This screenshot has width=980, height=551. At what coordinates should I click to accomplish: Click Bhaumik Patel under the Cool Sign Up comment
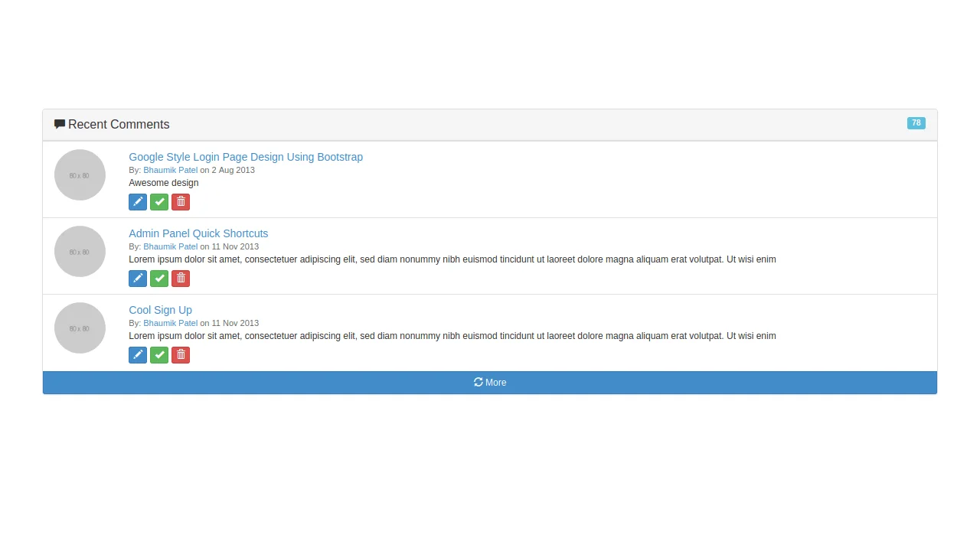[x=171, y=323]
